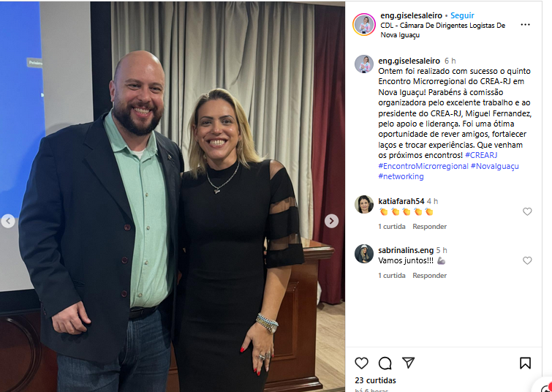
Task: Go to previous photo with left arrow
Action: pos(8,221)
